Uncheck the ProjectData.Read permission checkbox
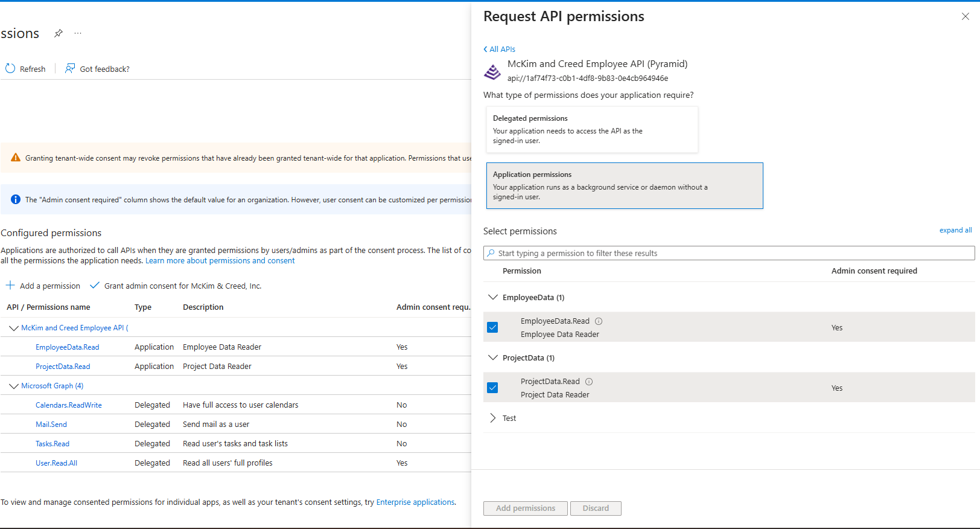The width and height of the screenshot is (980, 529). coord(492,388)
